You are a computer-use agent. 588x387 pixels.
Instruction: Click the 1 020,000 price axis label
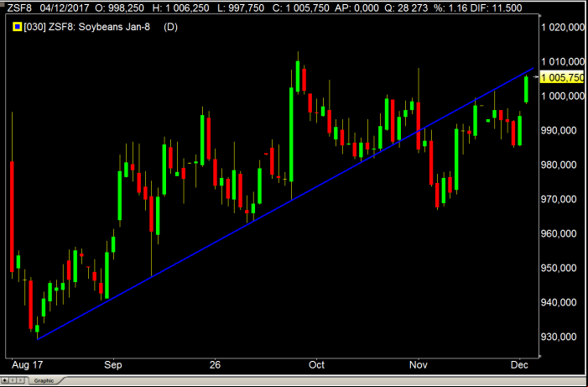(x=563, y=27)
